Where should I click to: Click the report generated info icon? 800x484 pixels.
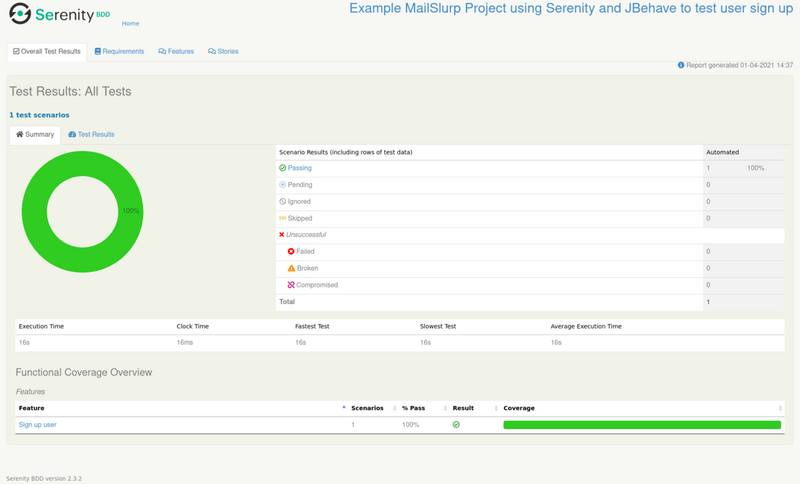point(681,65)
